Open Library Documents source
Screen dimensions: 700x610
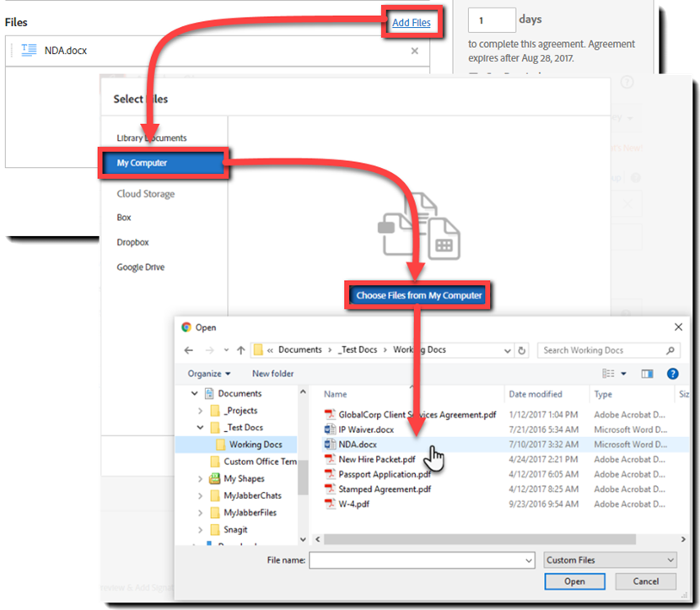click(x=151, y=138)
